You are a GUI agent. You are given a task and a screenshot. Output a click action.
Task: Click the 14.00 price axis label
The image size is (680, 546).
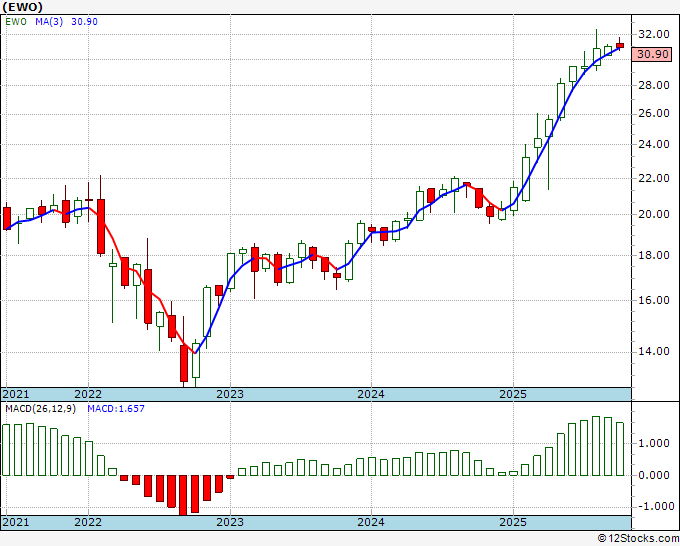point(654,351)
